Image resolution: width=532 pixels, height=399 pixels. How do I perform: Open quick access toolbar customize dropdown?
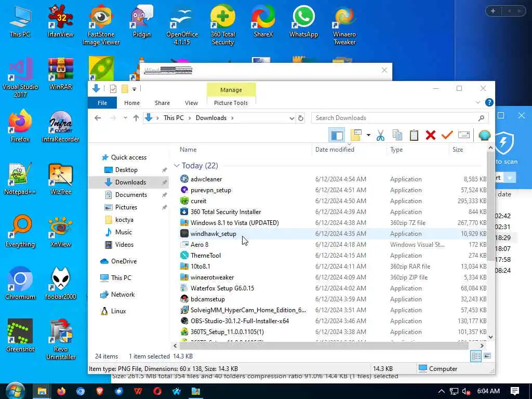pyautogui.click(x=134, y=89)
